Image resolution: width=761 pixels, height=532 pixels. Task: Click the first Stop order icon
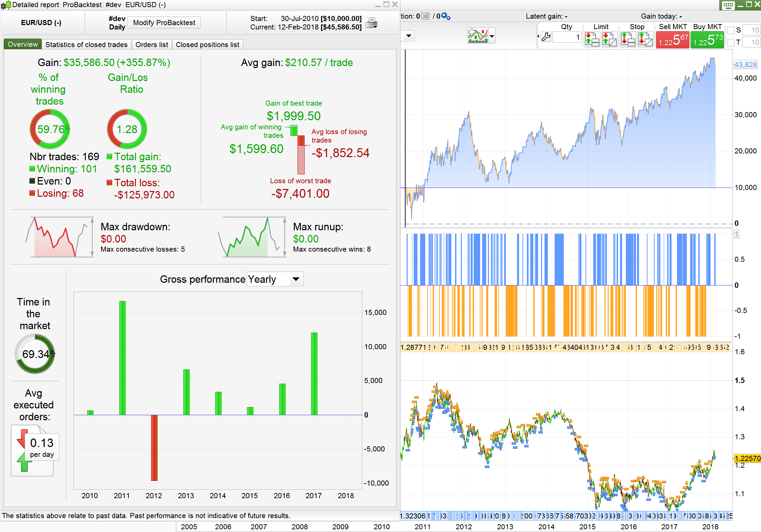pos(628,39)
